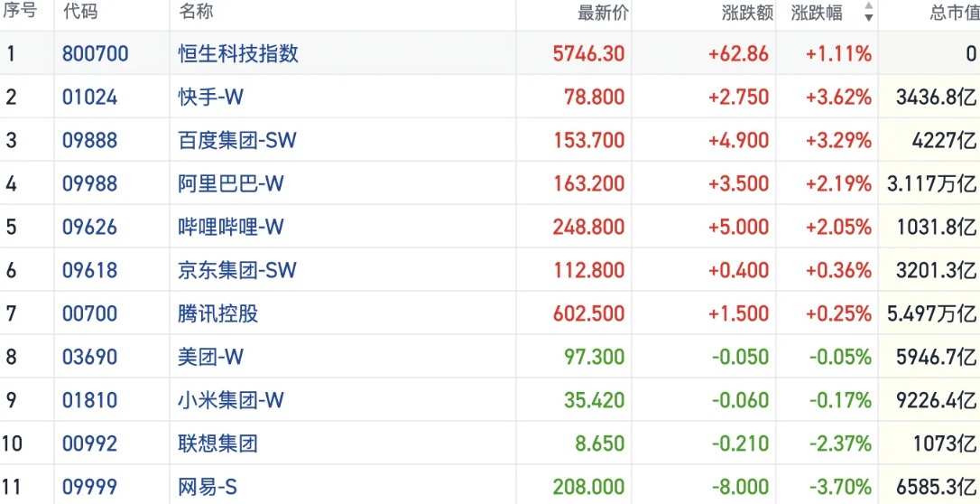
Task: Open 阿里巴巴-W stock details
Action: pos(231,183)
